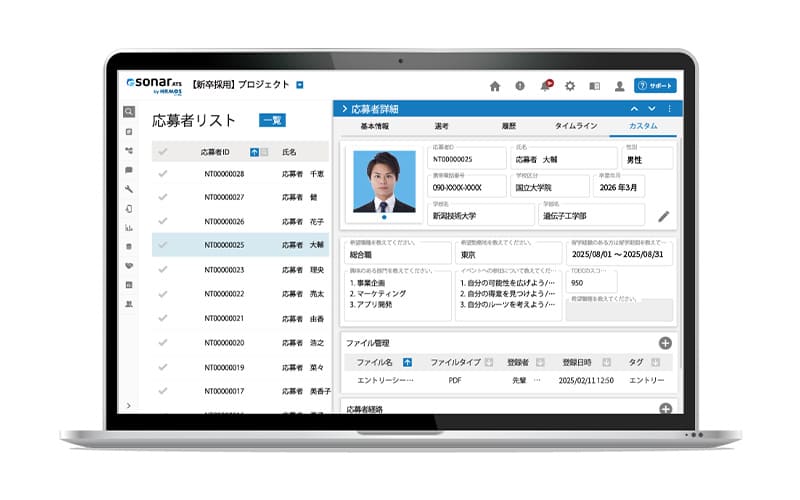The height and width of the screenshot is (500, 800).
Task: Open the speech bubble message icon in sidebar
Action: (129, 170)
